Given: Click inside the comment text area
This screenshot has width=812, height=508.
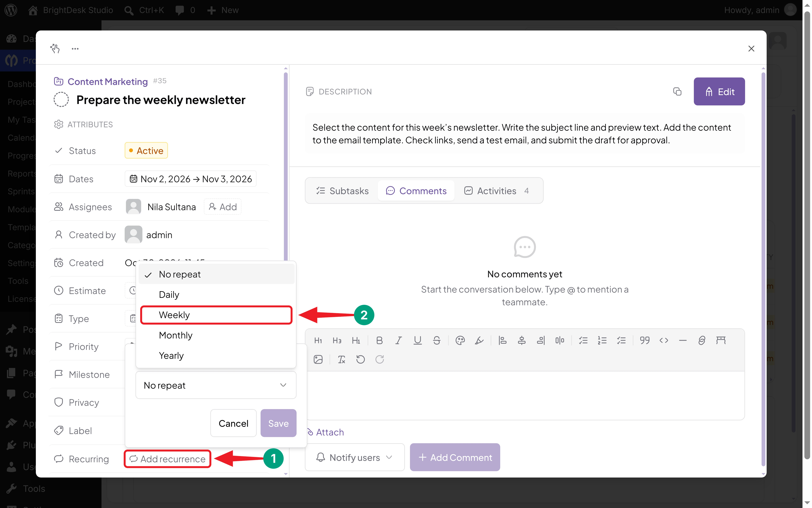Looking at the screenshot, I should 525,395.
